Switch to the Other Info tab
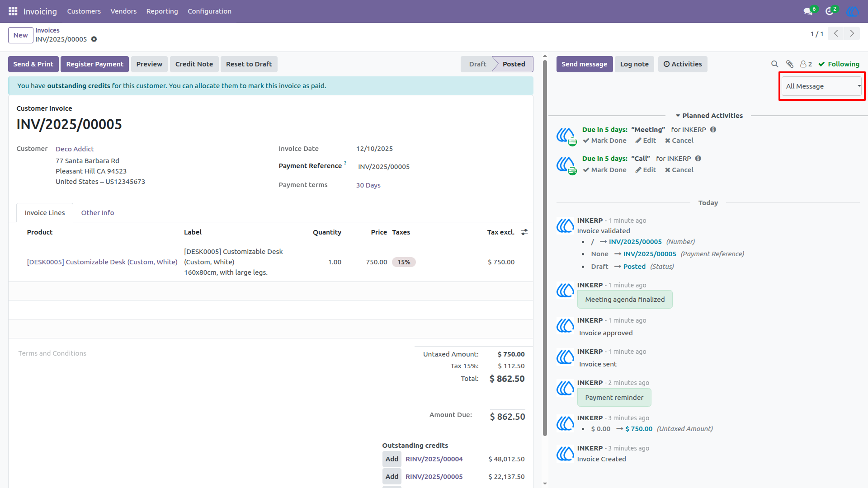Image resolution: width=868 pixels, height=488 pixels. coord(98,213)
